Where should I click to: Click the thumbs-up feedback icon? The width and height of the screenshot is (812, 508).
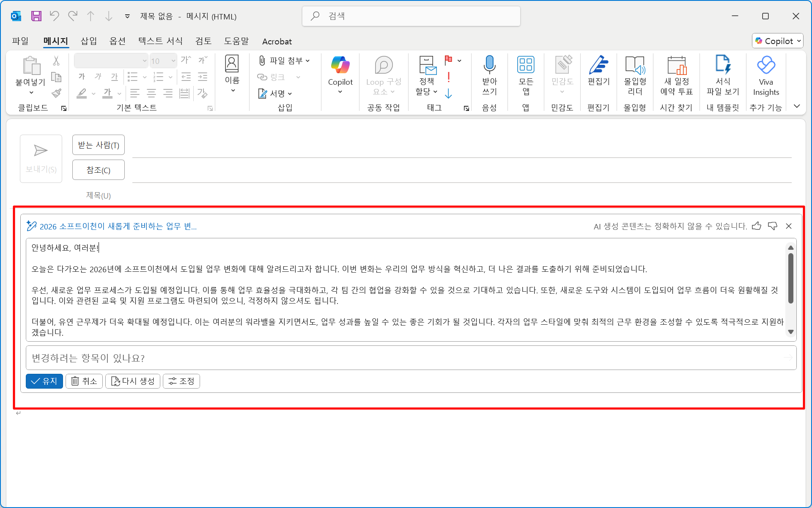click(757, 226)
